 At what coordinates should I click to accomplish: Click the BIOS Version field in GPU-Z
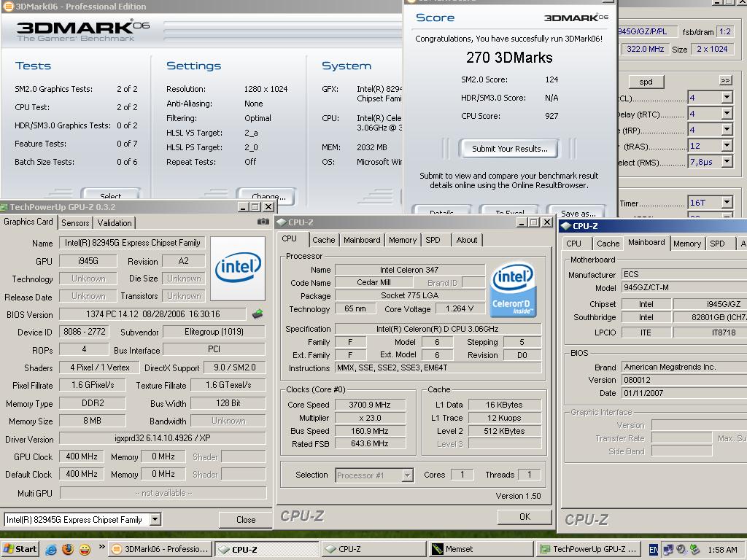point(153,314)
